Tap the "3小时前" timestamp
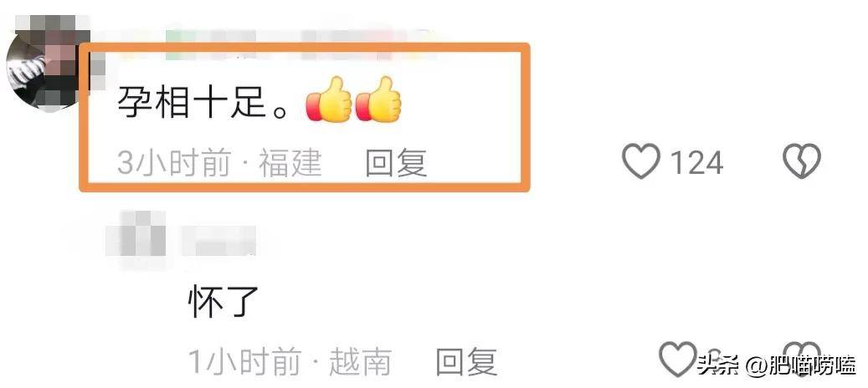 [174, 163]
